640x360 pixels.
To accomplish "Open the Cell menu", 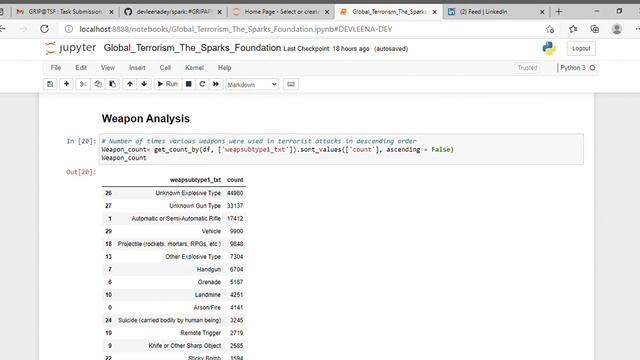I will (165, 68).
